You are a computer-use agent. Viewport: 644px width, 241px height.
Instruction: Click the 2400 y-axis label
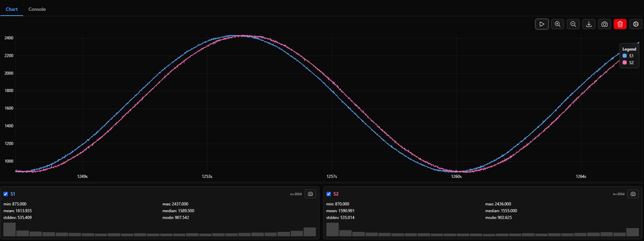click(x=9, y=39)
